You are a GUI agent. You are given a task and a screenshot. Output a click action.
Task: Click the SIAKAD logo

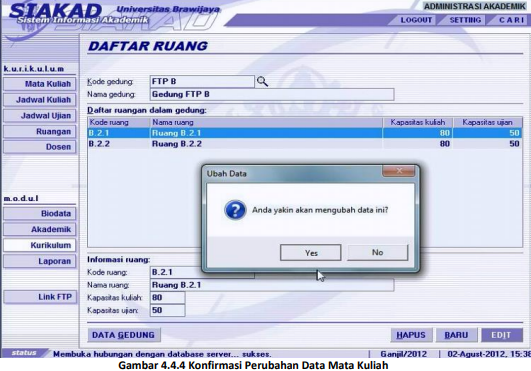56,13
